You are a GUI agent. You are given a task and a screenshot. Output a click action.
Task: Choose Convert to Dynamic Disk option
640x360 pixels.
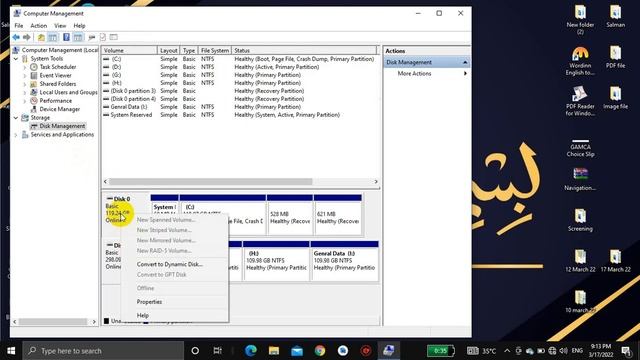tap(170, 264)
